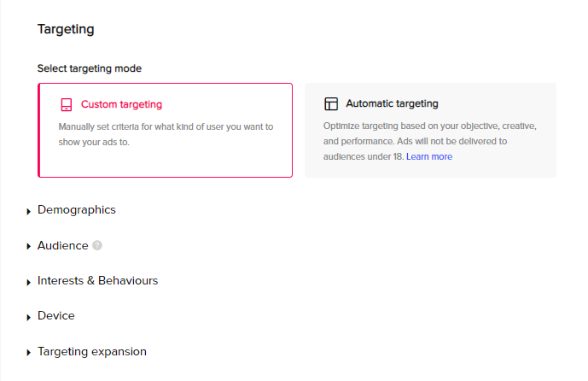Click the Interests & Behaviours heading
Image resolution: width=588 pixels, height=381 pixels.
97,281
